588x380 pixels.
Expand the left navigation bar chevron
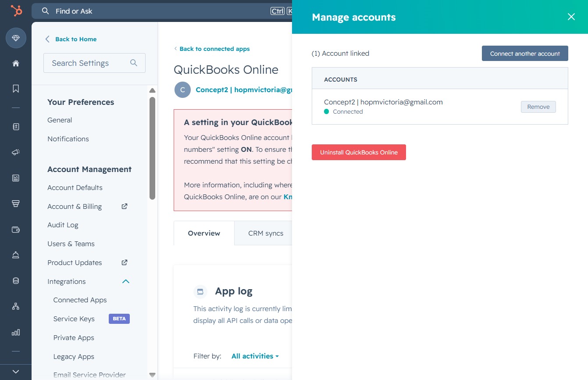16,371
